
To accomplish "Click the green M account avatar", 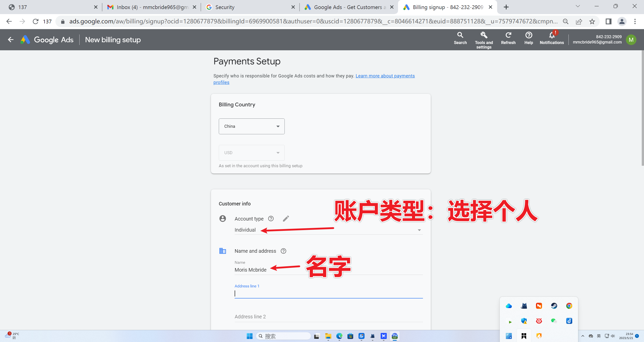I will pyautogui.click(x=631, y=40).
